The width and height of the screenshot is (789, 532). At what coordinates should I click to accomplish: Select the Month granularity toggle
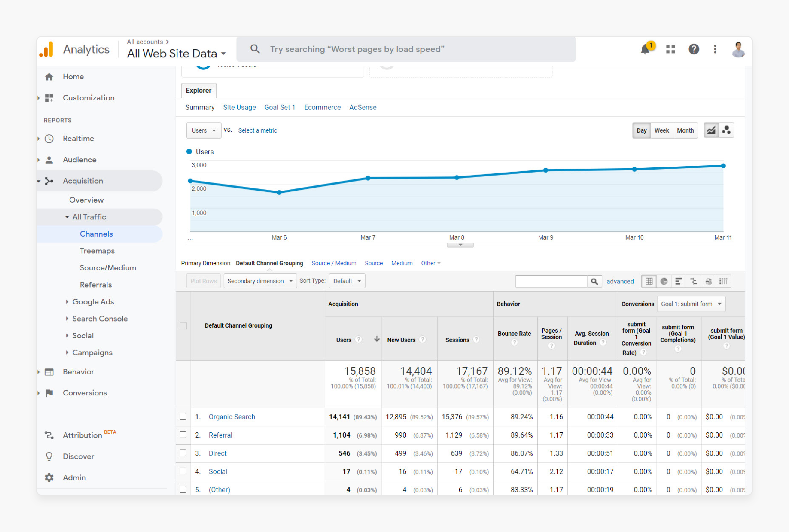685,131
